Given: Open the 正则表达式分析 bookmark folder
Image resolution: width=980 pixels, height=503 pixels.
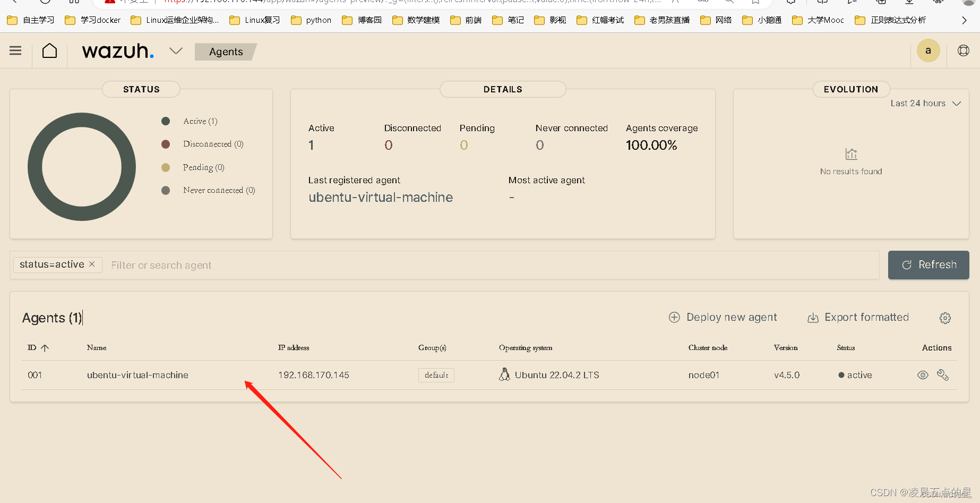Looking at the screenshot, I should 890,20.
